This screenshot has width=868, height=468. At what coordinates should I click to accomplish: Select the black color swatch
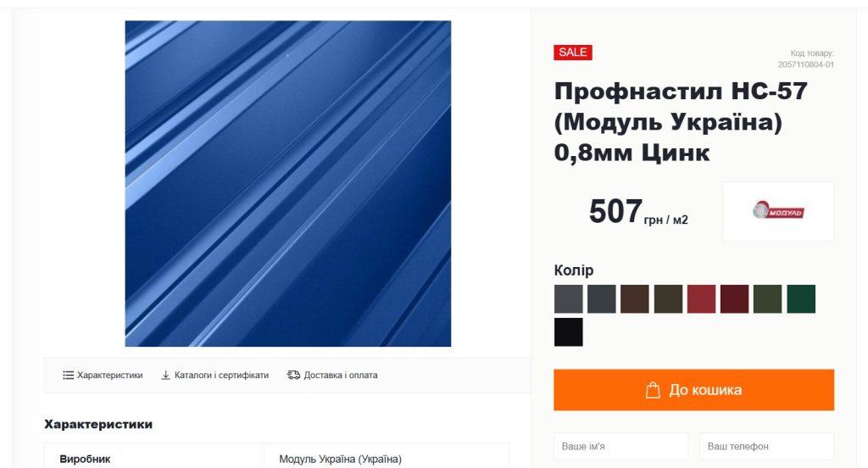click(569, 331)
